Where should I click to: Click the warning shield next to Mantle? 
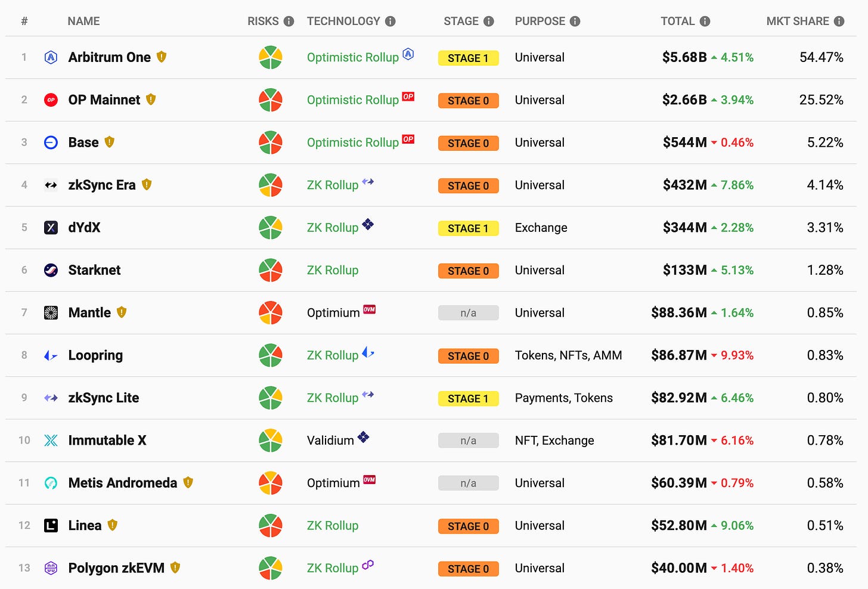(122, 312)
